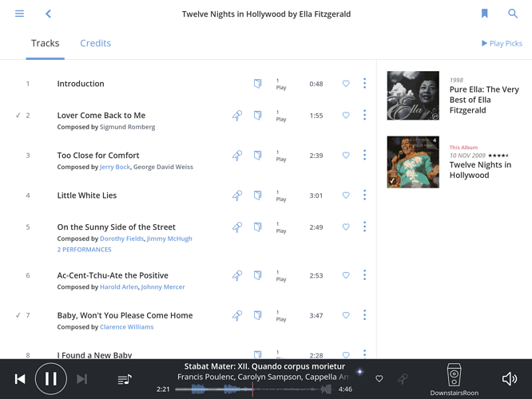Open three-dot menu for Lover Come Back to Me

[365, 115]
